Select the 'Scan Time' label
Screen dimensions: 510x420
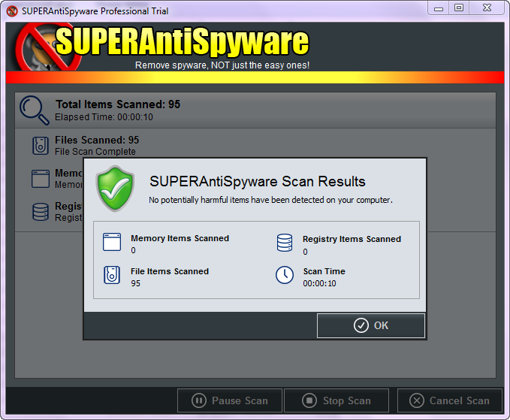click(324, 271)
